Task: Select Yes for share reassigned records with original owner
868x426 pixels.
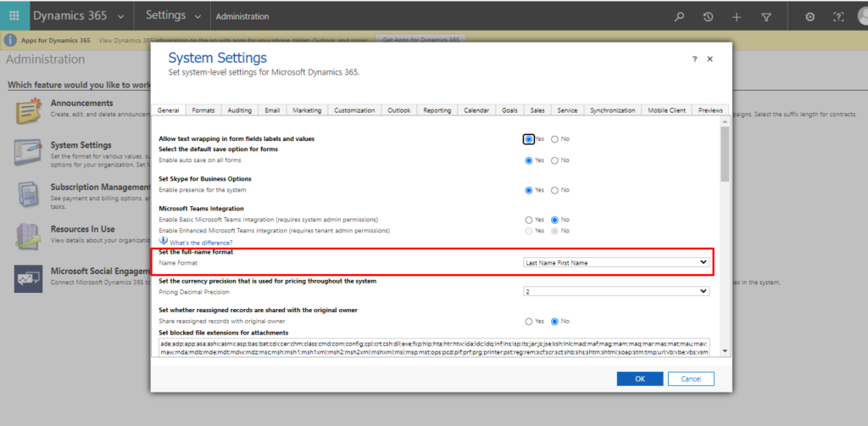Action: [529, 322]
